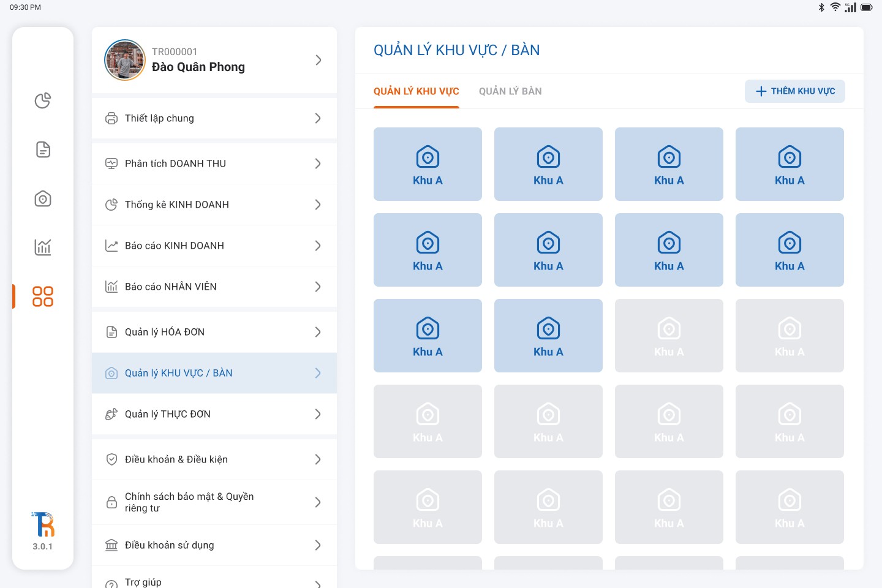Click the question mark icon beside Trợ giúp

[x=111, y=584]
